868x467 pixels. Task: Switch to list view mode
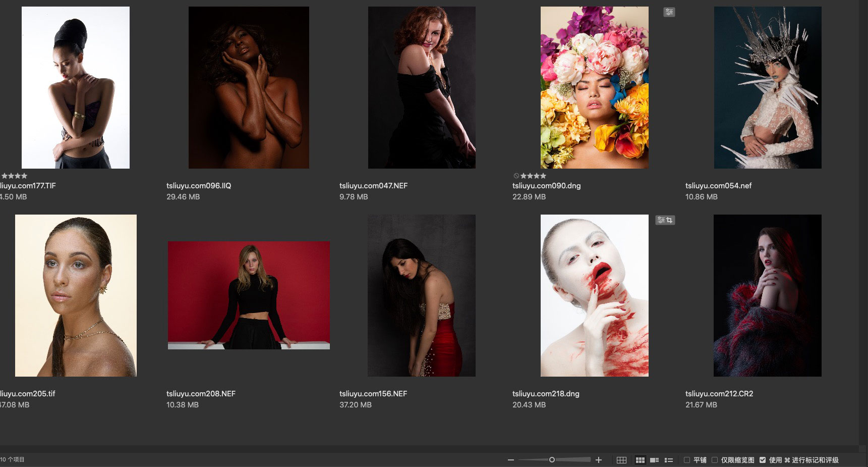(x=669, y=460)
